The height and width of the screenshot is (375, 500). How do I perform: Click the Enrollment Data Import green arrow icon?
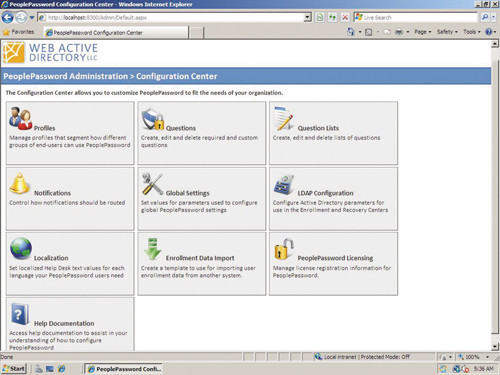pyautogui.click(x=152, y=249)
